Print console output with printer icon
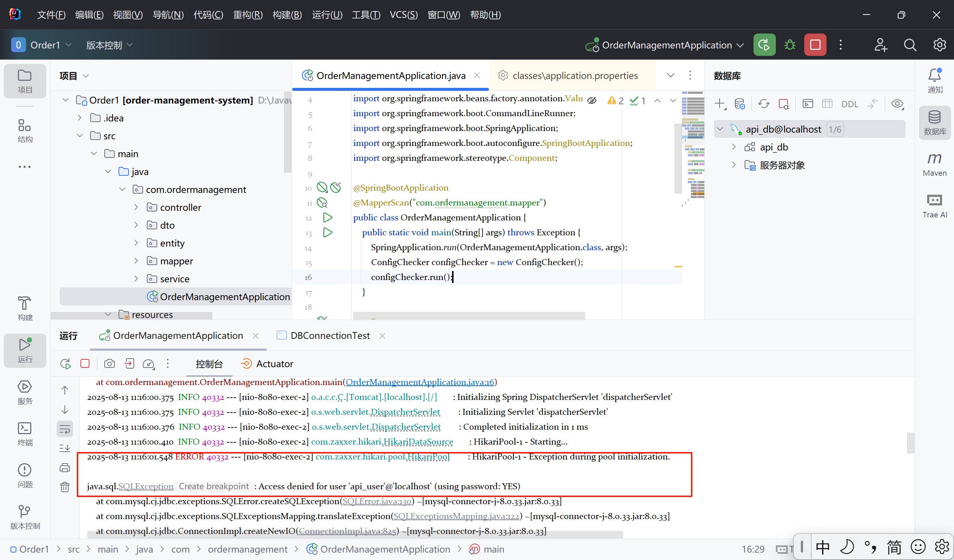Screen dimensions: 954x560 pos(65,468)
